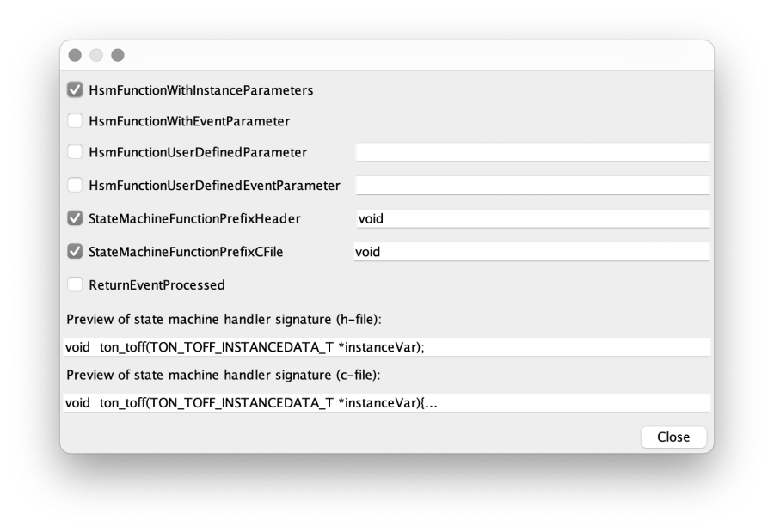This screenshot has height=532, width=774.
Task: Toggle StateMachineFunctionPrefixCFile checkbox off
Action: (x=75, y=251)
